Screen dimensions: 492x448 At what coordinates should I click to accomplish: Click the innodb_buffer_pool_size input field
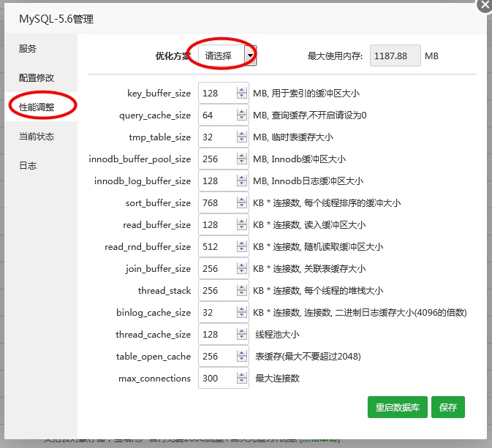[224, 159]
